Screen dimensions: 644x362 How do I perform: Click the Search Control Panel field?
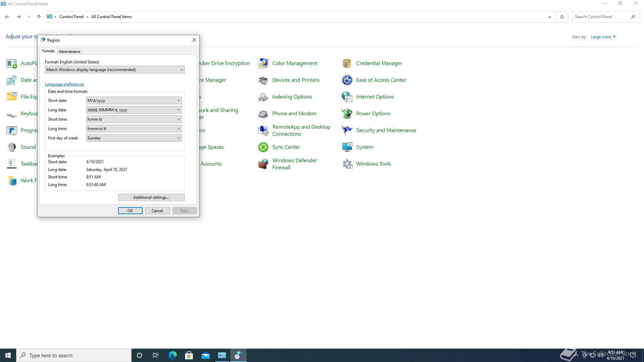click(600, 17)
